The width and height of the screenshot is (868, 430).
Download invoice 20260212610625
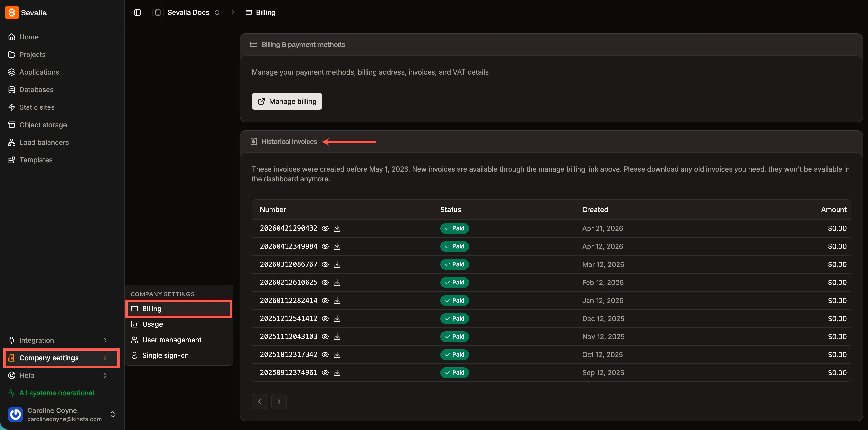tap(337, 282)
